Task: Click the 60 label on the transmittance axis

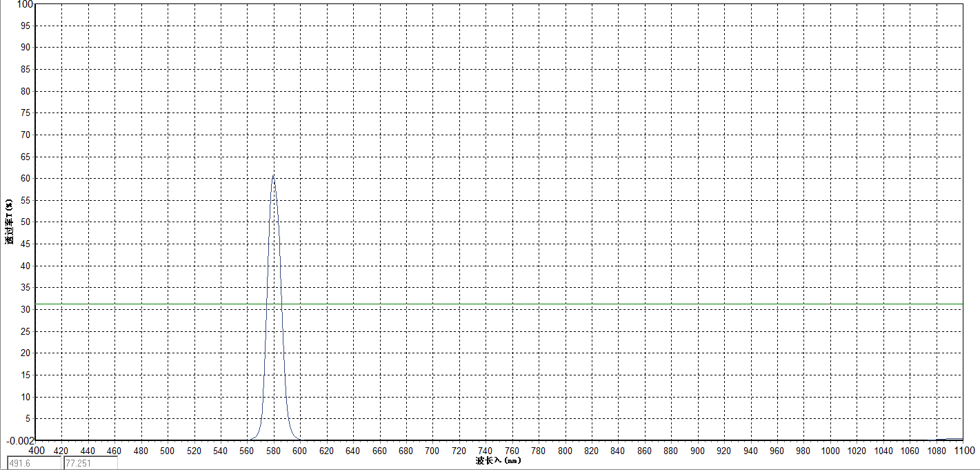Action: point(27,179)
